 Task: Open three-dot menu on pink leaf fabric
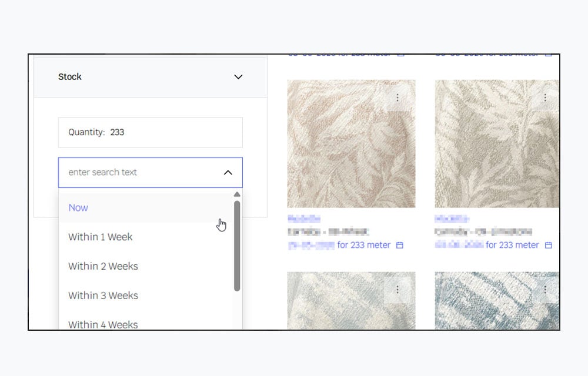click(x=397, y=98)
